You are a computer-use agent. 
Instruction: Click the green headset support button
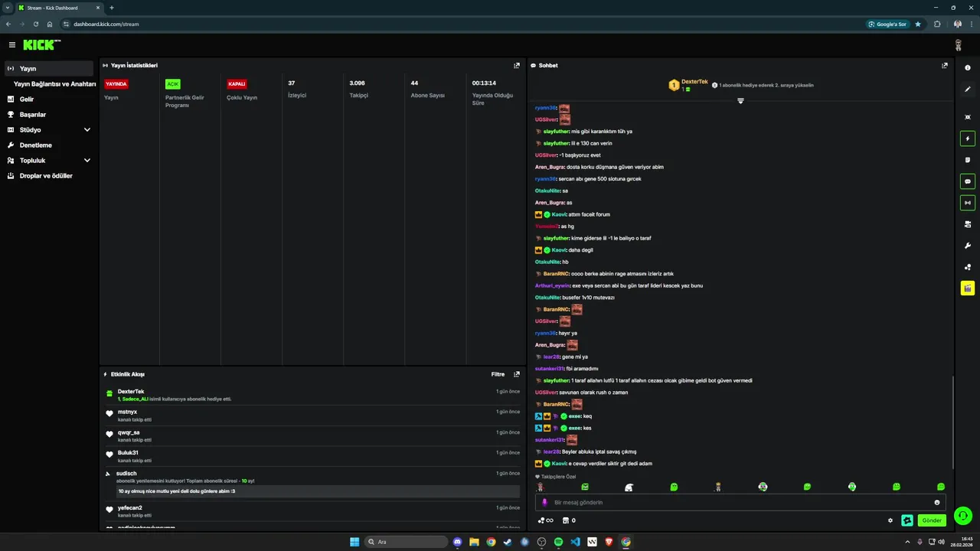click(x=963, y=516)
